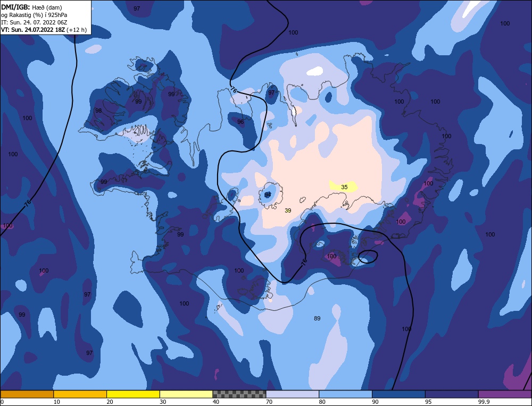
Task: Click the 76 label on the western contour line
Action: click(28, 204)
